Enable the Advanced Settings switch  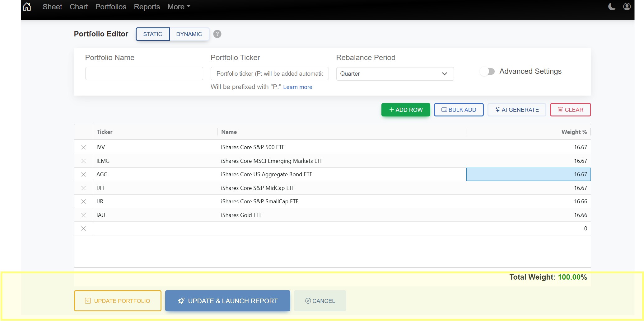(x=487, y=72)
